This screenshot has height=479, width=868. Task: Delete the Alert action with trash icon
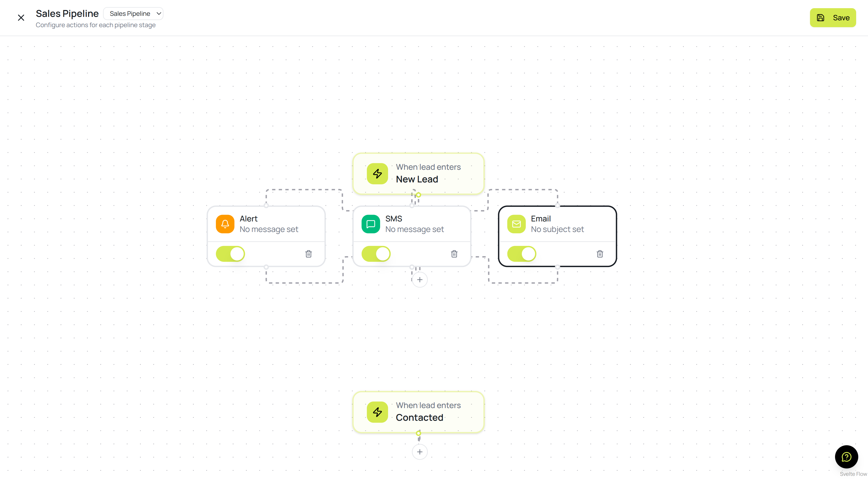tap(308, 254)
